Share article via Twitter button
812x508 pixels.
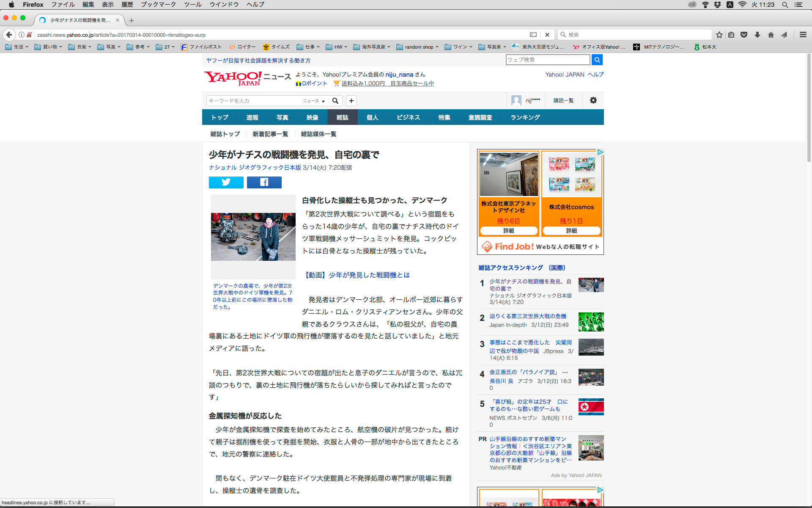pos(226,182)
